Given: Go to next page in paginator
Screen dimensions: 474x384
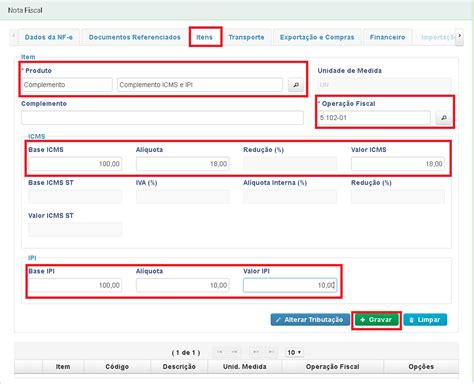Looking at the screenshot, I should tap(256, 352).
